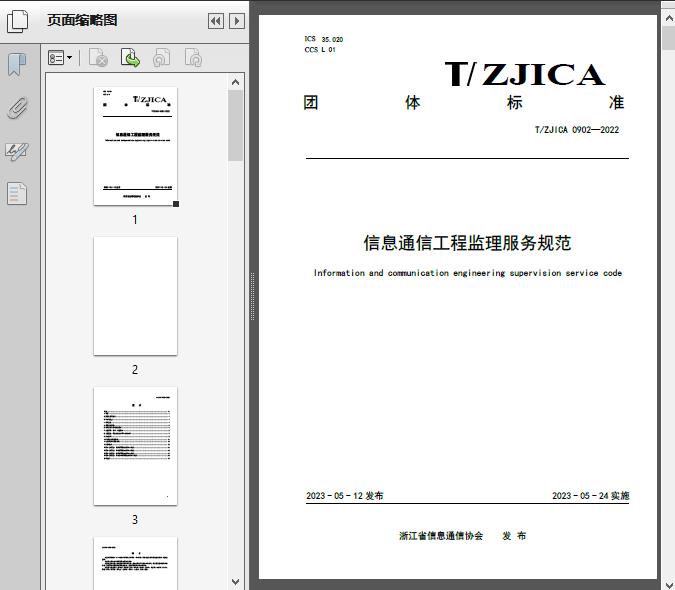
Task: Select page 3 table of contents thumbnail
Action: [135, 446]
